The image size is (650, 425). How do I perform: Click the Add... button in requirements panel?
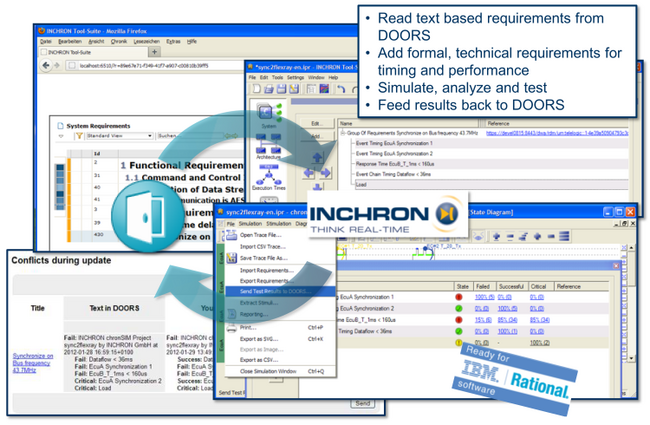pos(317,136)
